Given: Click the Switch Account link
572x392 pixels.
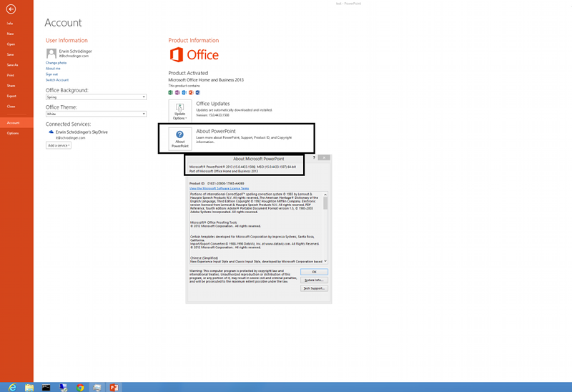Looking at the screenshot, I should 57,80.
